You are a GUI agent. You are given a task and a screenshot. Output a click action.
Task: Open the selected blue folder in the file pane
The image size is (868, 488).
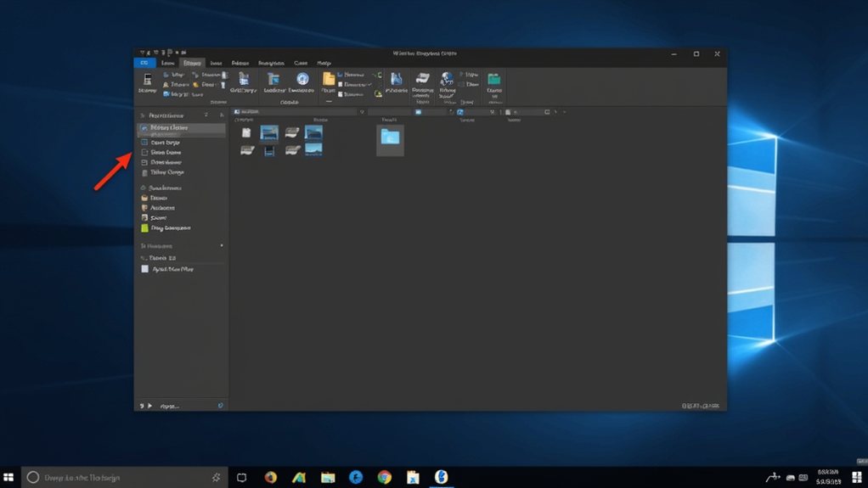point(390,137)
